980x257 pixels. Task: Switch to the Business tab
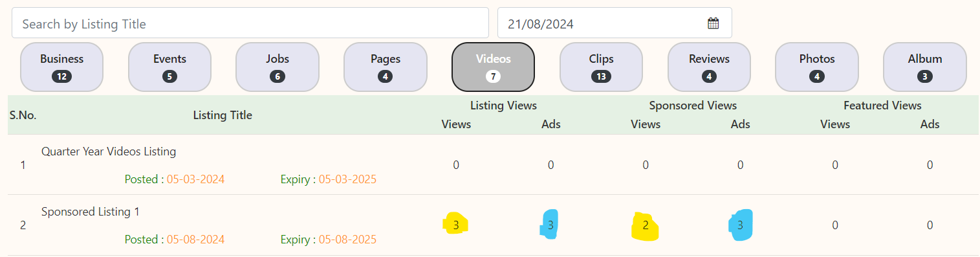coord(61,67)
